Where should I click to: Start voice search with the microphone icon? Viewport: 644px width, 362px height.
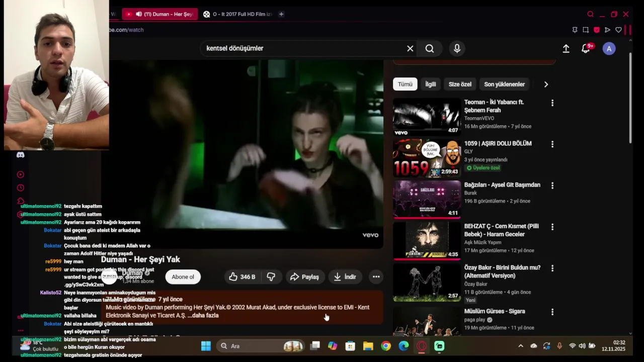[x=457, y=48]
